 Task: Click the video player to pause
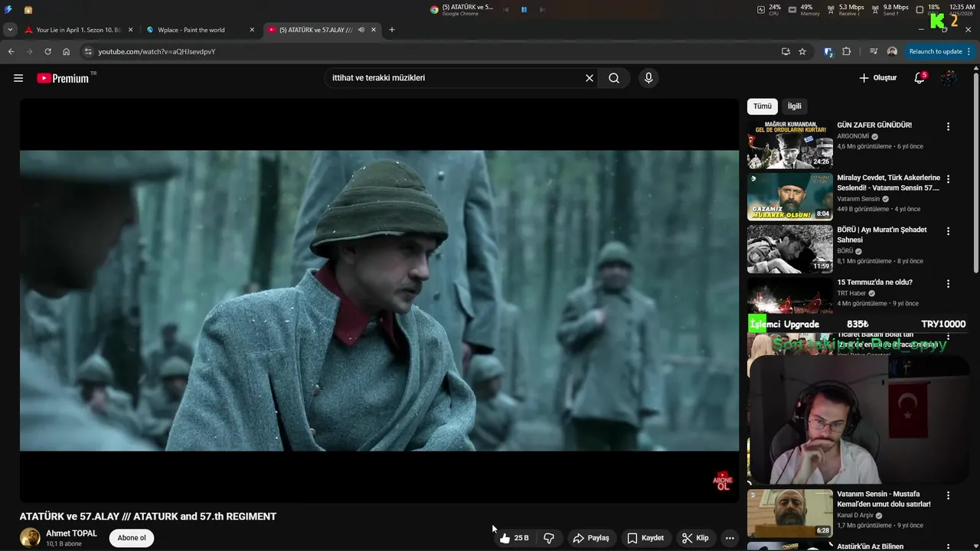[x=379, y=300]
